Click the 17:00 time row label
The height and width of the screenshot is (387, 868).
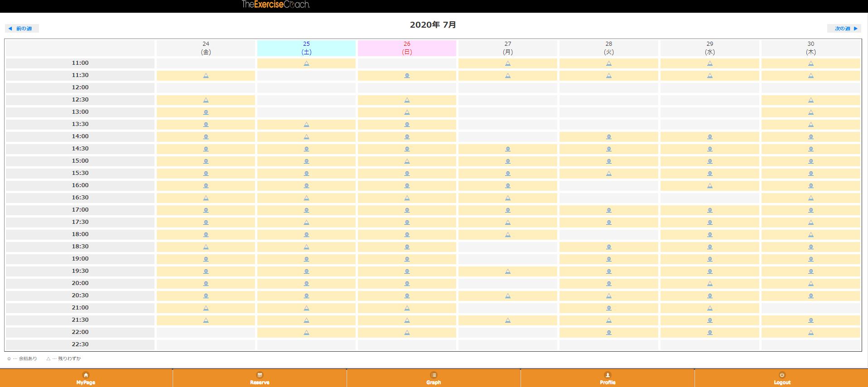tap(80, 210)
